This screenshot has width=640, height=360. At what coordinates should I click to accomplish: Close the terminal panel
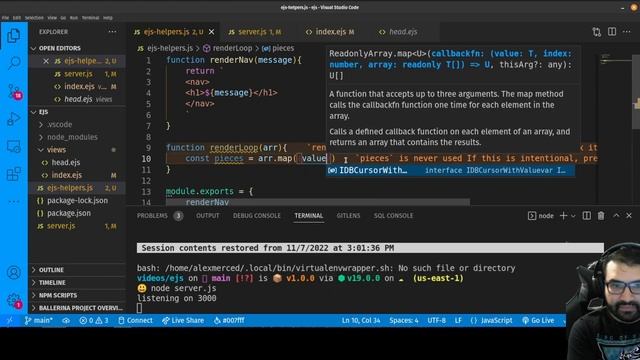pos(629,216)
